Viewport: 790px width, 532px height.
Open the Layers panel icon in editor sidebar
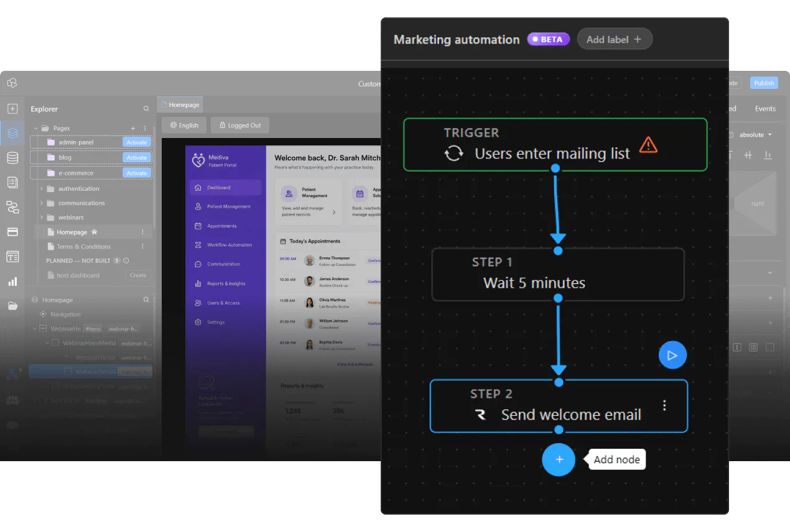12,133
